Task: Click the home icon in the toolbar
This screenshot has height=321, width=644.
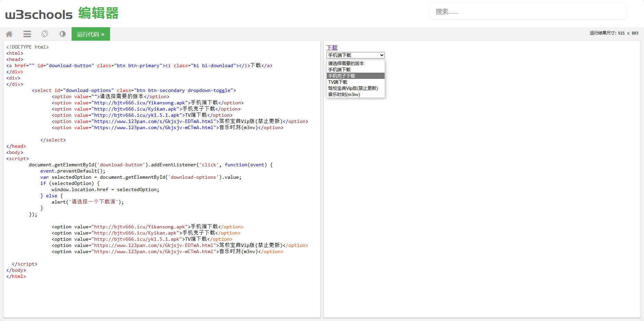Action: (x=9, y=34)
